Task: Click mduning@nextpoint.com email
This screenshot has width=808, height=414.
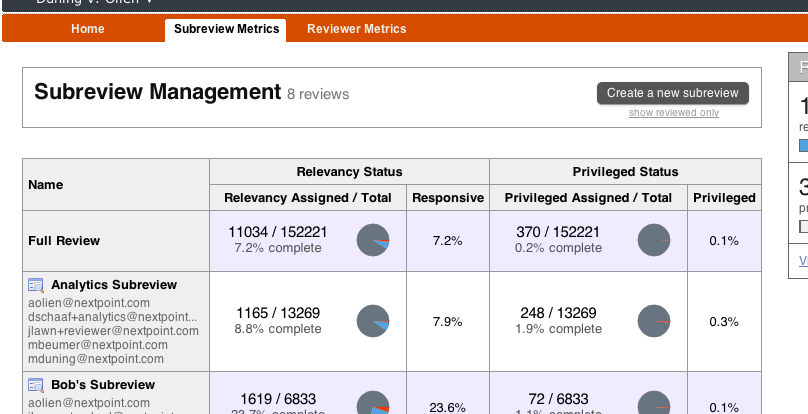Action: click(x=96, y=359)
